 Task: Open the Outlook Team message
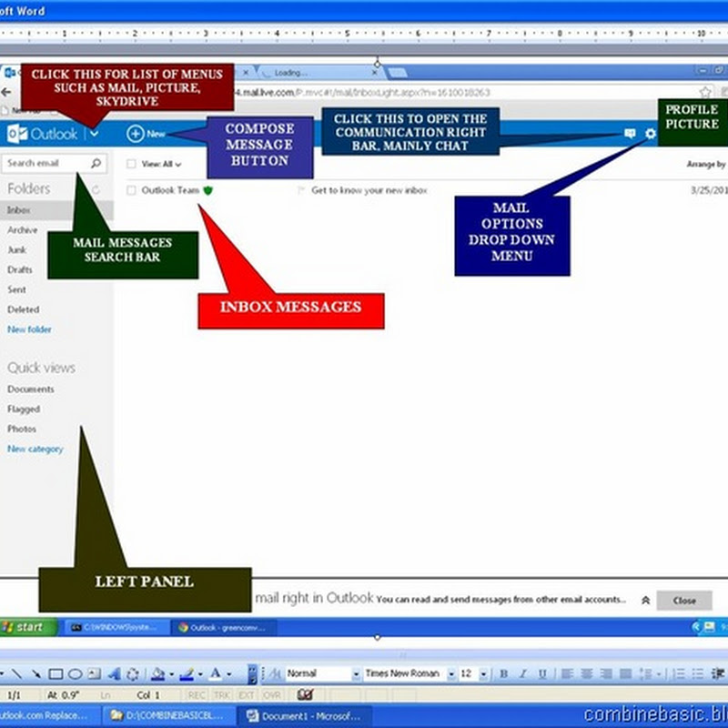[x=170, y=190]
